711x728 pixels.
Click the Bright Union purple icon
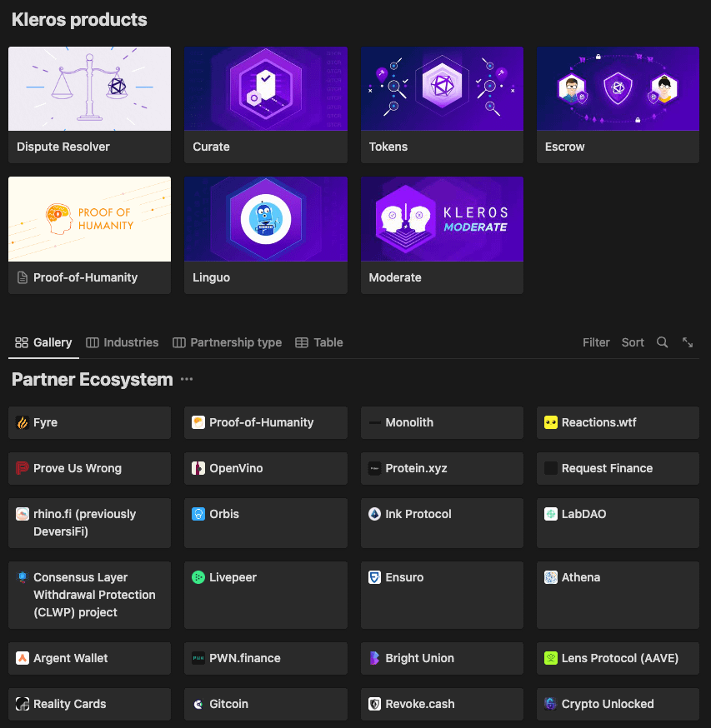pos(374,658)
